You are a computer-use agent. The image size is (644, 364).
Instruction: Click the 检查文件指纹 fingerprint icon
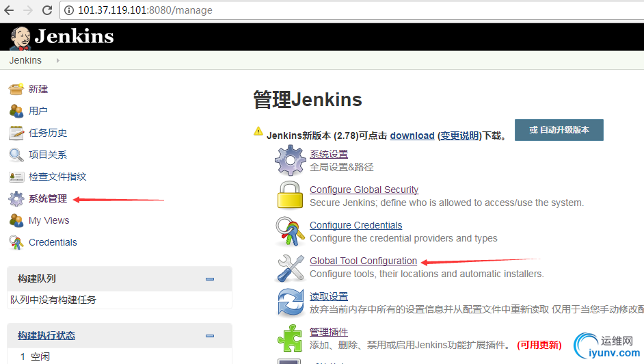pos(16,177)
